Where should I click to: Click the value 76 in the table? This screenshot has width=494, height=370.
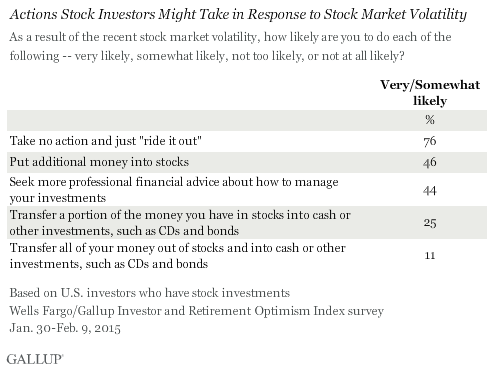[x=430, y=141]
